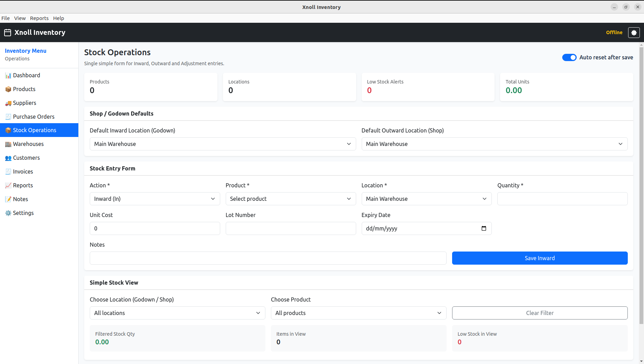This screenshot has height=364, width=644.
Task: Open the Reports menu in menu bar
Action: 39,18
